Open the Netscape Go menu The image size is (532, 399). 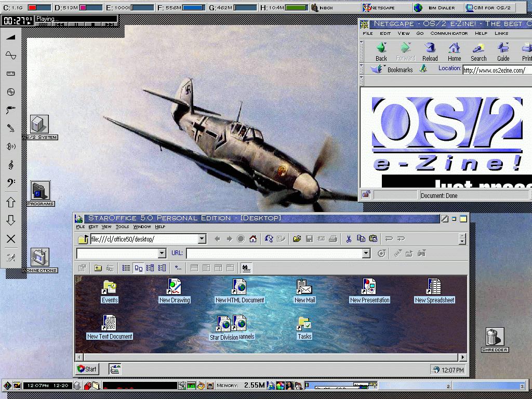(420, 33)
